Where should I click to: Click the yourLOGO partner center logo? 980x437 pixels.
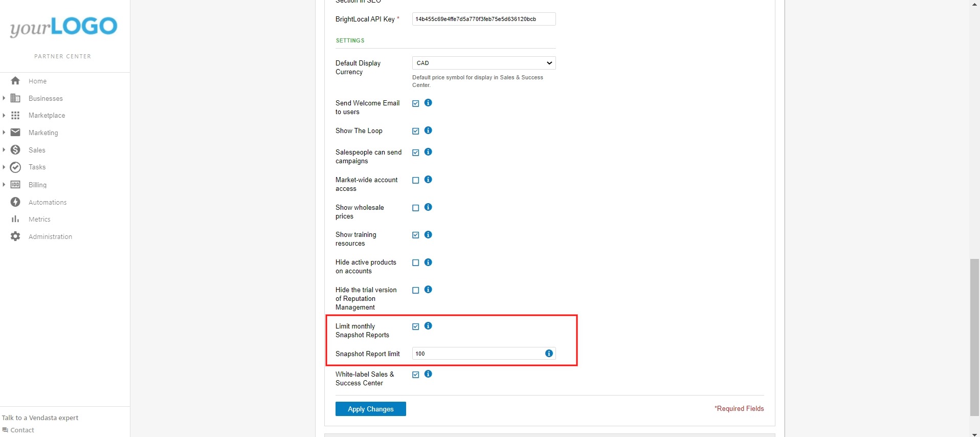click(x=63, y=27)
